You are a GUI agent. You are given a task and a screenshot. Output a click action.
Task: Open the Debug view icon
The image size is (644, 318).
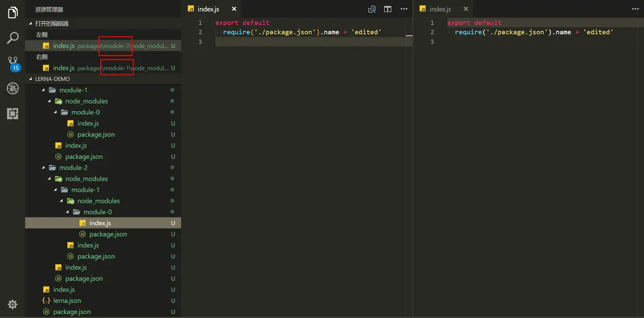(x=13, y=88)
